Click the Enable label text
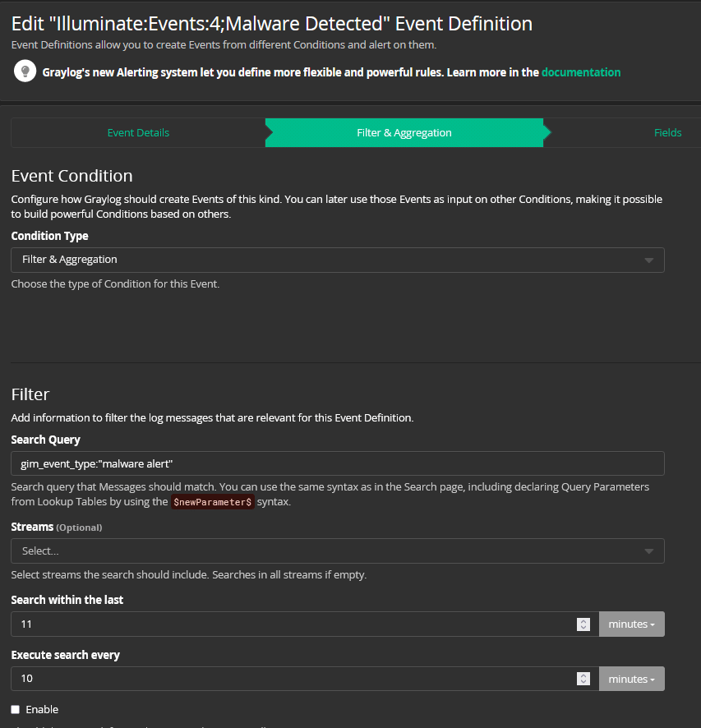 [x=42, y=709]
